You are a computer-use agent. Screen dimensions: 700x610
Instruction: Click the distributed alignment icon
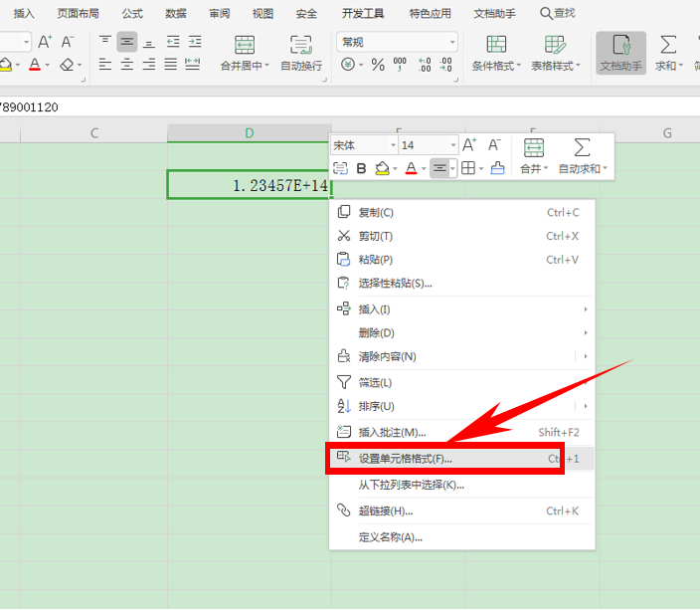(x=193, y=65)
